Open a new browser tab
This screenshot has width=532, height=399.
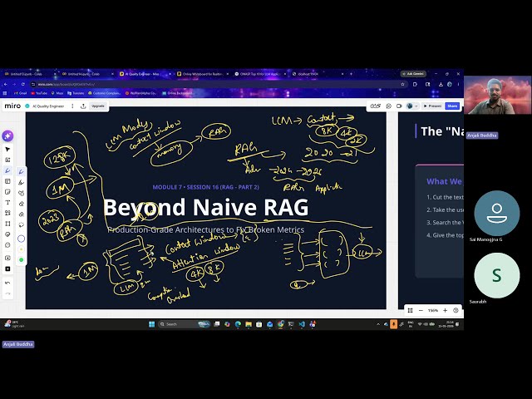[x=351, y=74]
